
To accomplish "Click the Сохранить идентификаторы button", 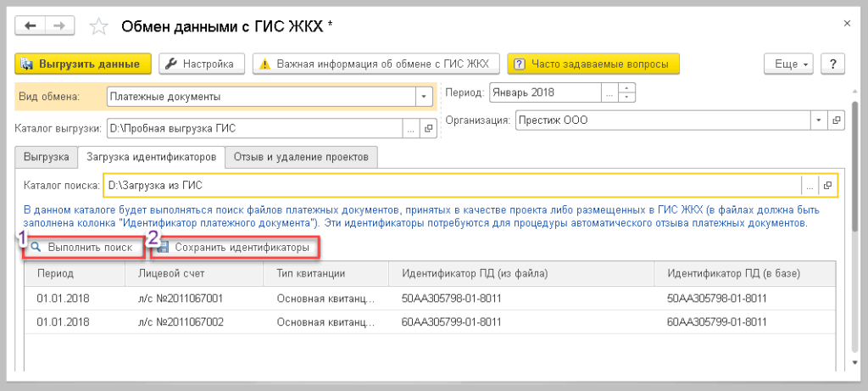I will pos(235,248).
